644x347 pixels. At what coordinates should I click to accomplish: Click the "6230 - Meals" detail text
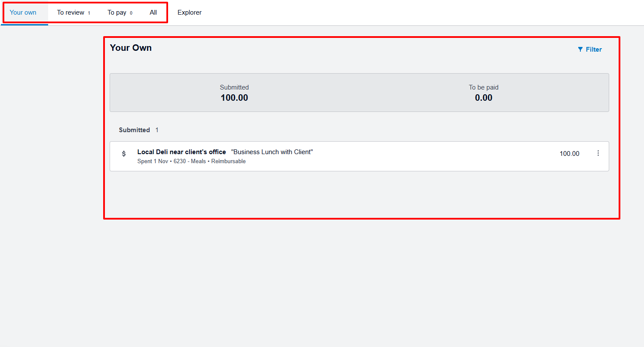[189, 161]
